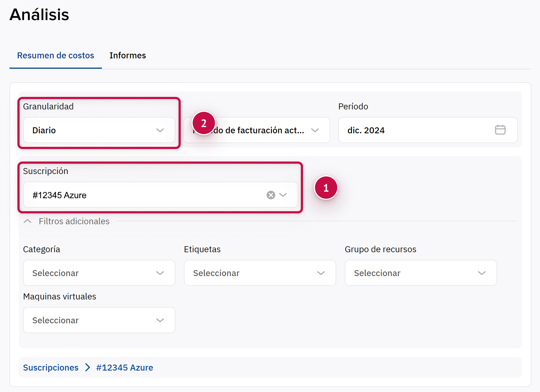Open the Etiquetas Seleccionar dropdown
The height and width of the screenshot is (392, 540).
tap(260, 273)
